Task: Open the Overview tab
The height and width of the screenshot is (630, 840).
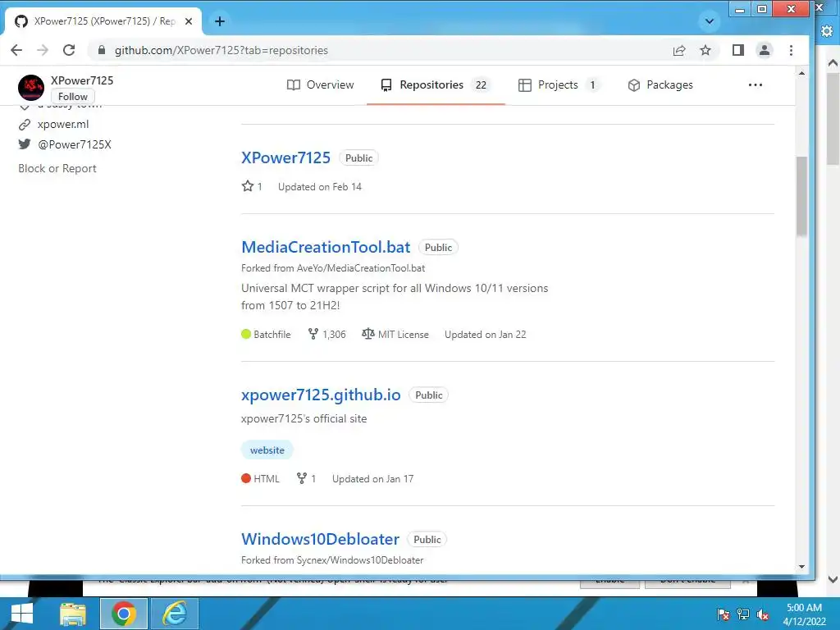Action: coord(321,84)
